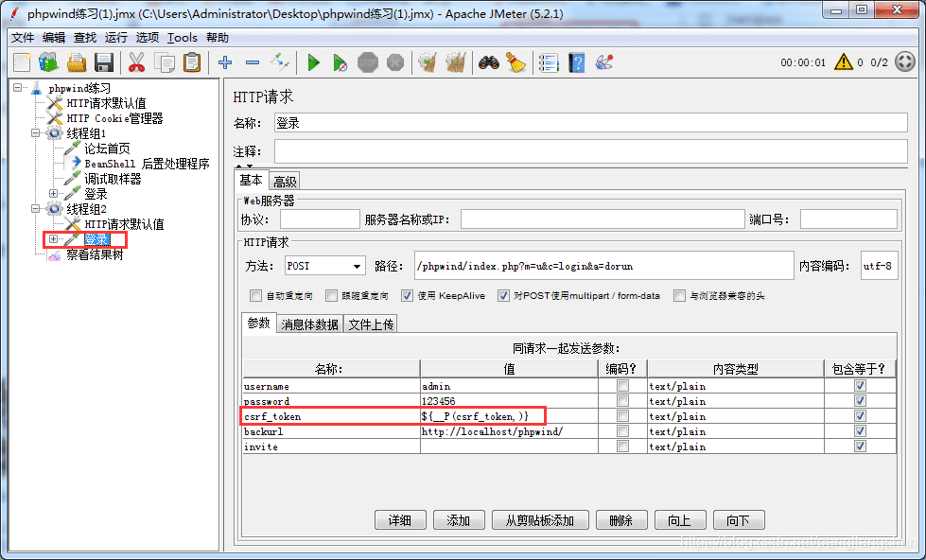This screenshot has height=560, width=926.
Task: Enable the 自动重定向 checkbox
Action: click(x=256, y=296)
